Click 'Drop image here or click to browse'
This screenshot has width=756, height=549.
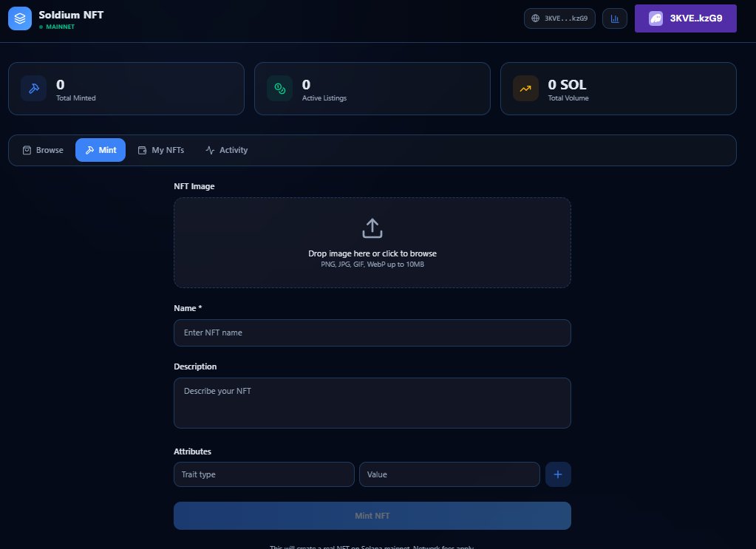[x=372, y=253]
